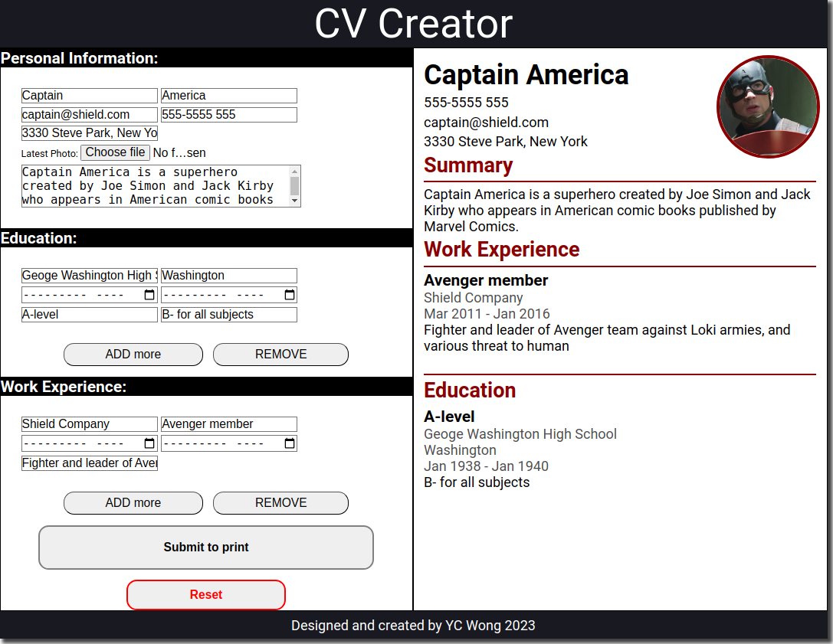Click school name field Geoge Washington High
The width and height of the screenshot is (833, 644).
click(89, 276)
